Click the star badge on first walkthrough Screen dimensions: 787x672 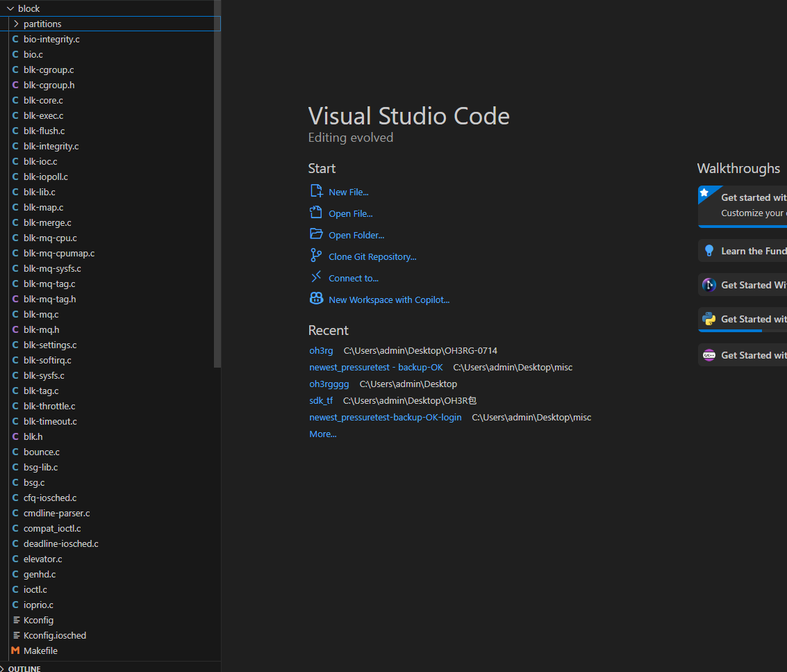[x=704, y=193]
